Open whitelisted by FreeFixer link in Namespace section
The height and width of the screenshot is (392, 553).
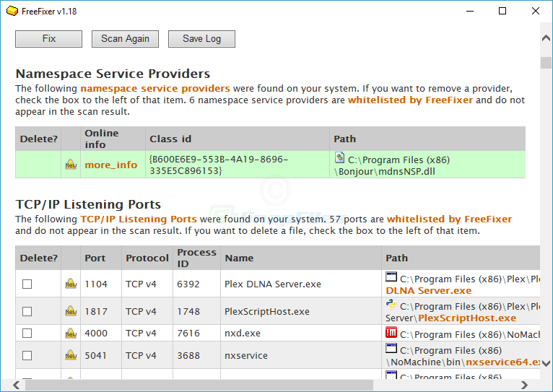click(x=410, y=100)
